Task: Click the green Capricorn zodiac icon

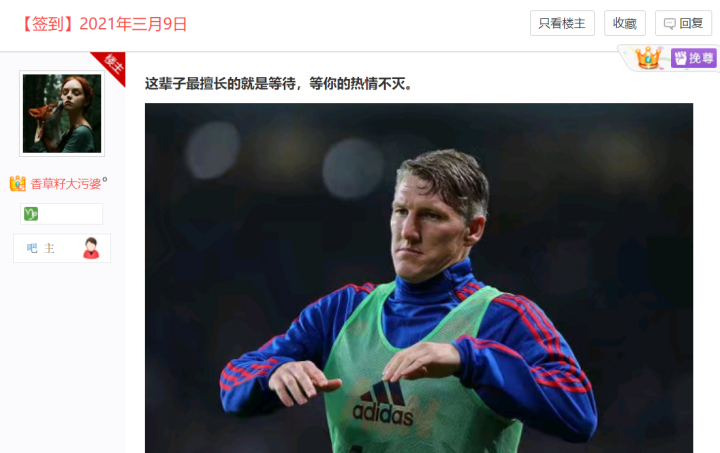Action: (31, 214)
